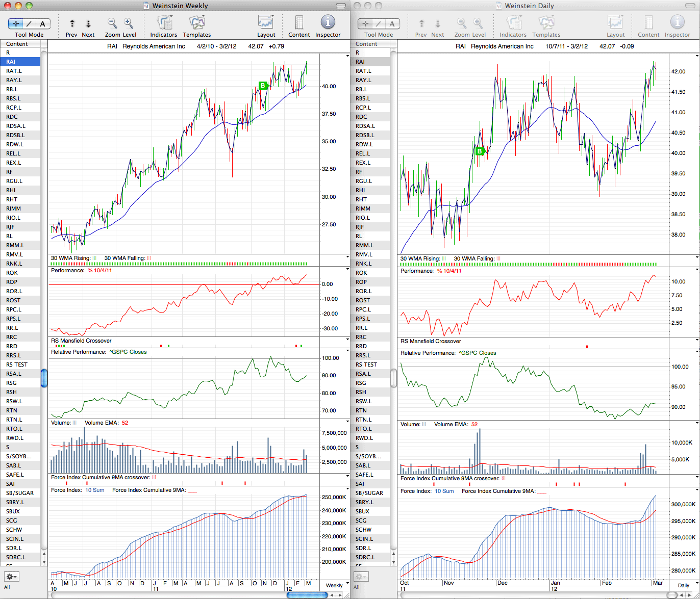Open the Layout toolbar menu
700x599 pixels.
[x=266, y=22]
